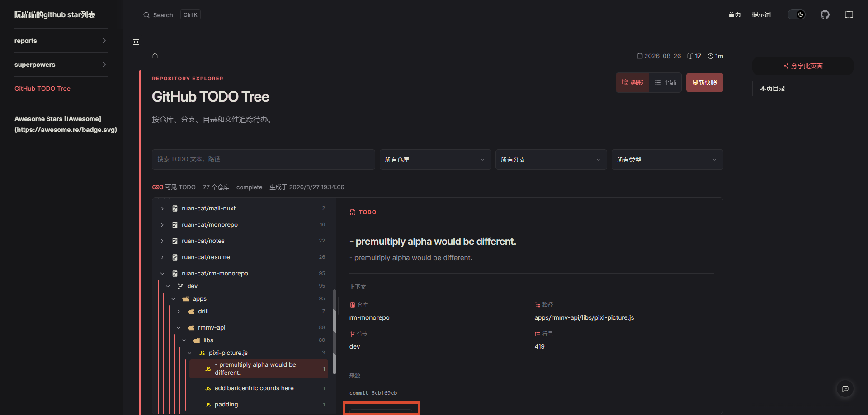Open 提示词 navigation link
Image resolution: width=868 pixels, height=415 pixels.
tap(761, 14)
